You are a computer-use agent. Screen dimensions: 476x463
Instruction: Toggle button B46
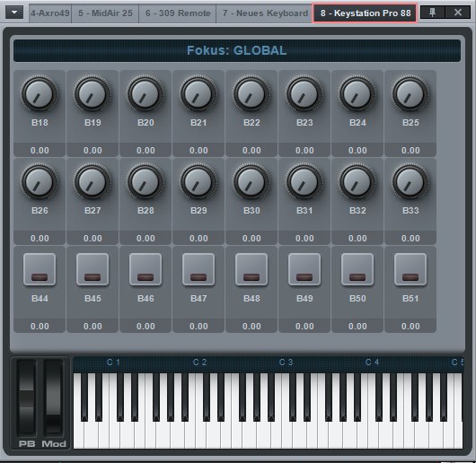point(145,269)
